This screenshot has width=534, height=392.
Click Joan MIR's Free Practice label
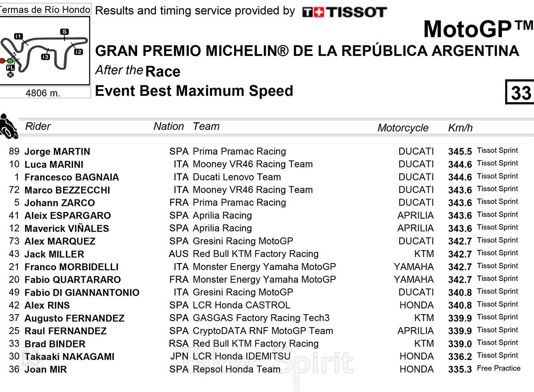tap(498, 368)
